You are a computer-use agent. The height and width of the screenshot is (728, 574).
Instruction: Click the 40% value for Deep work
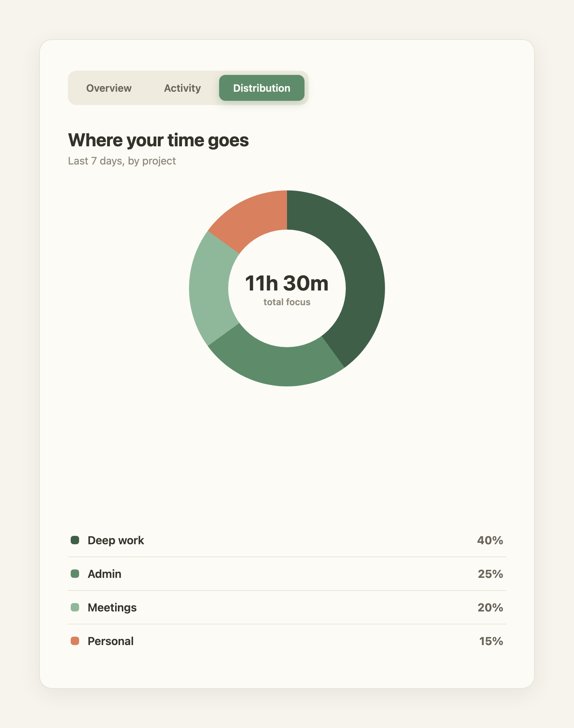[x=490, y=540]
